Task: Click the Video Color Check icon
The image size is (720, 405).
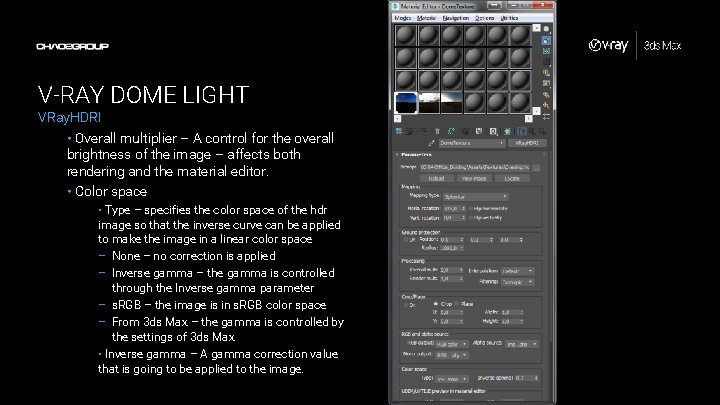Action: [x=546, y=73]
